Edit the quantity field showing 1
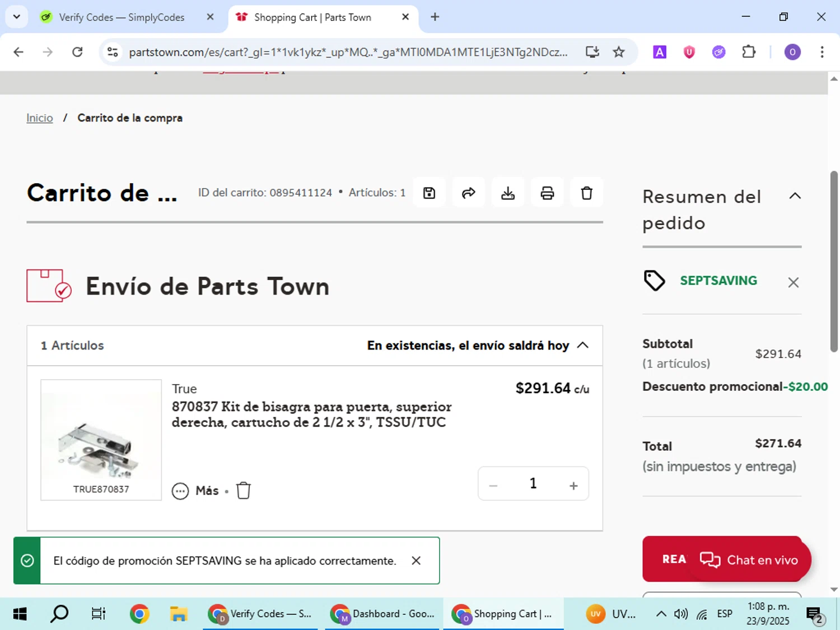This screenshot has width=840, height=630. 533,483
